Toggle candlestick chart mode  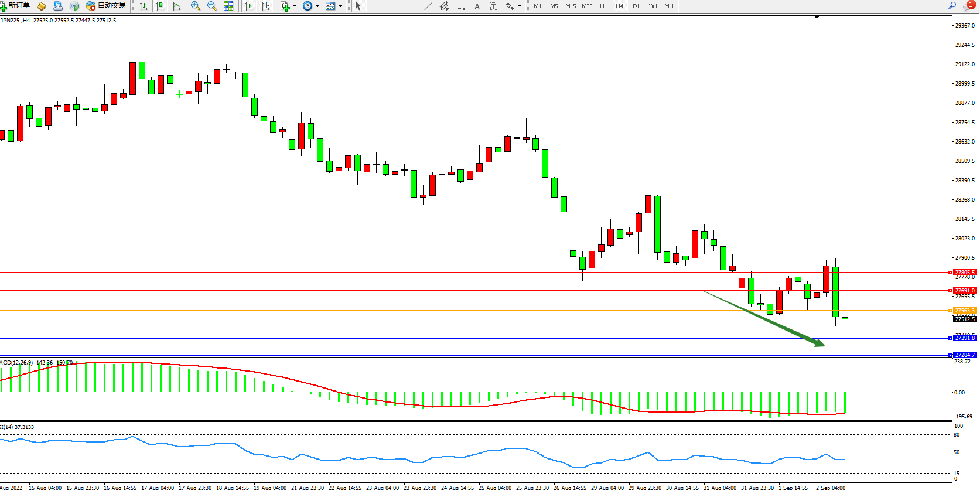(160, 6)
